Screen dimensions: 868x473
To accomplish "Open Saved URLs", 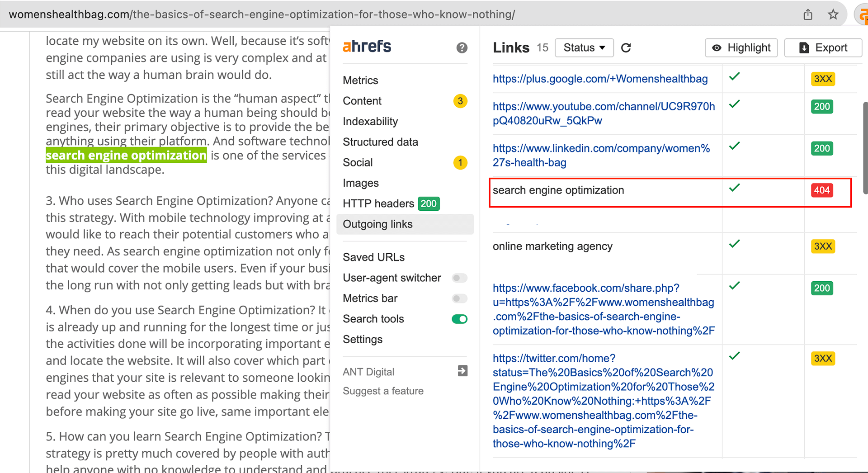I will [x=373, y=257].
